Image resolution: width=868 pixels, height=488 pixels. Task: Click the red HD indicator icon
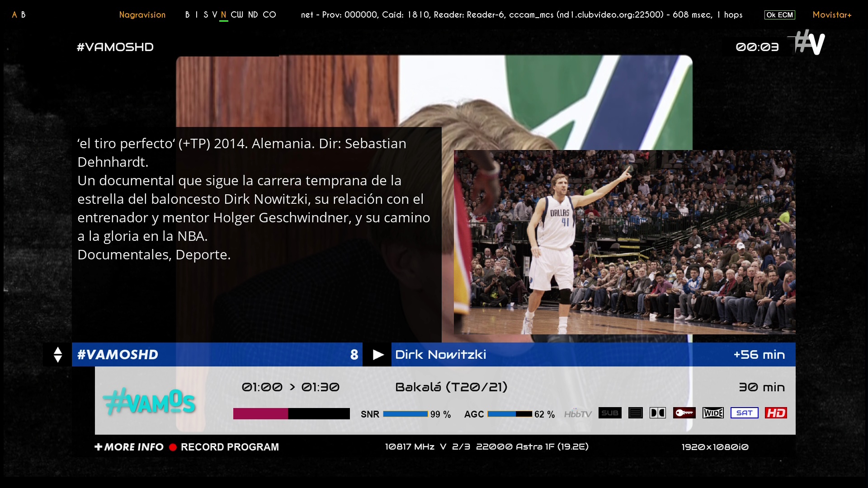pos(776,413)
